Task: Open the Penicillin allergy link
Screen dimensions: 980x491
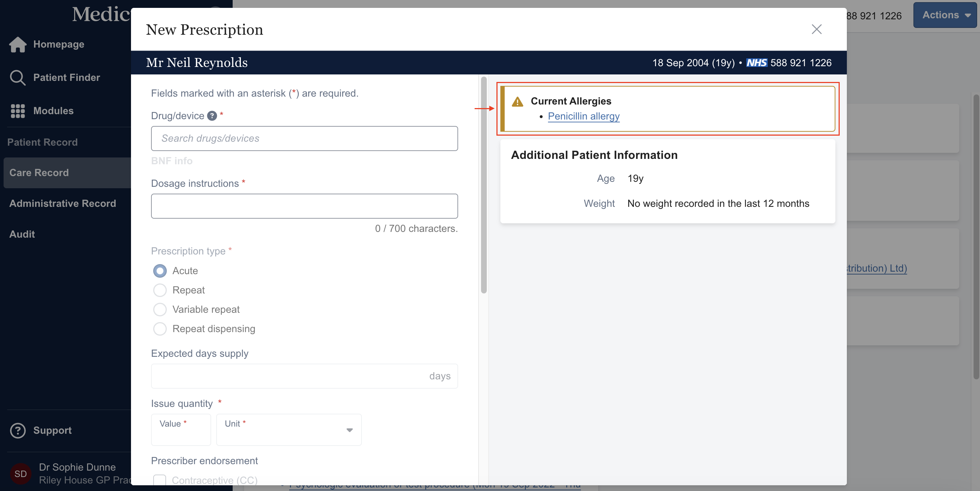Action: point(583,116)
